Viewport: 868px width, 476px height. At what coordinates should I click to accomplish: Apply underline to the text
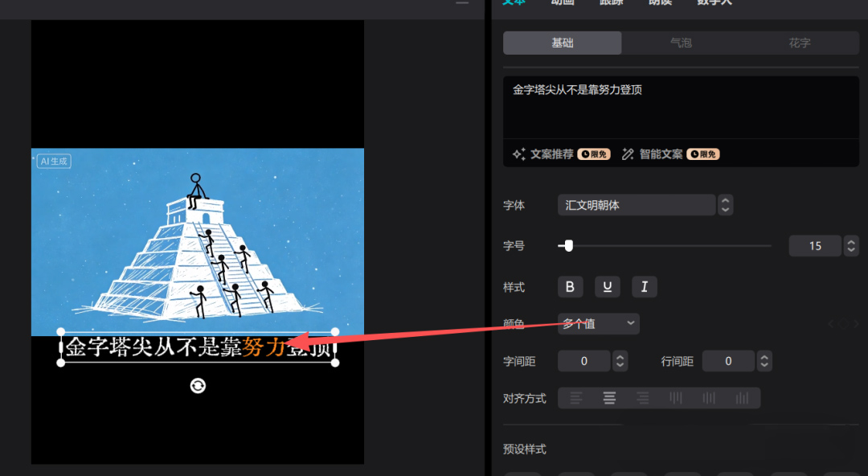(607, 287)
